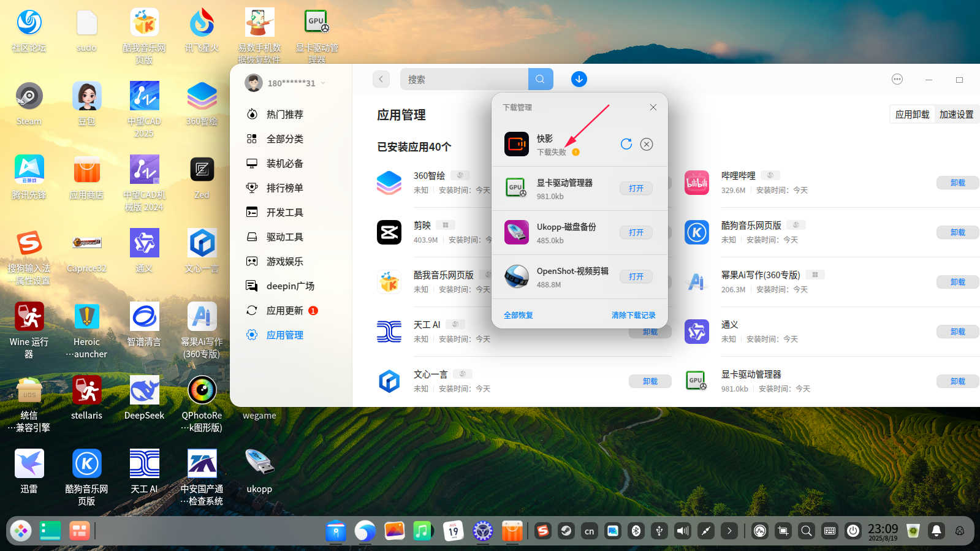Image resolution: width=980 pixels, height=551 pixels.
Task: Open Ukopp-磁盘备份 from download list
Action: coord(636,232)
